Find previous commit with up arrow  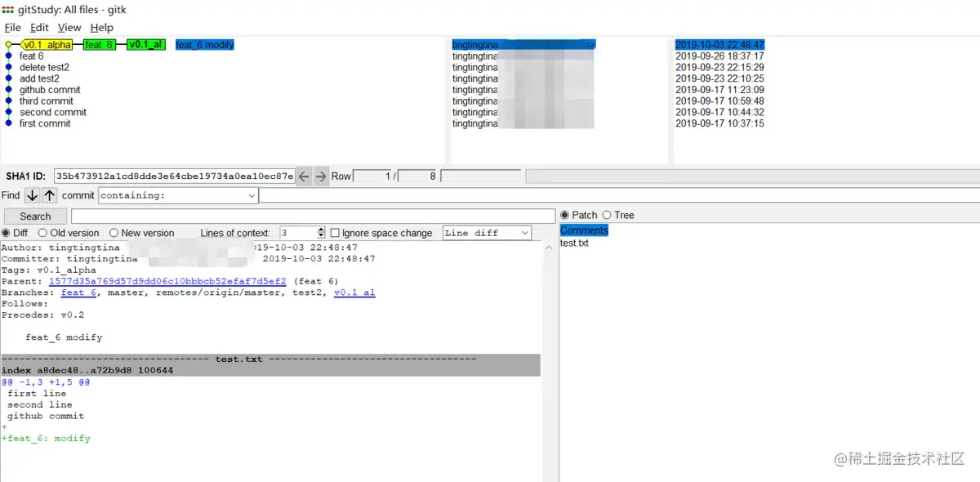pyautogui.click(x=50, y=195)
